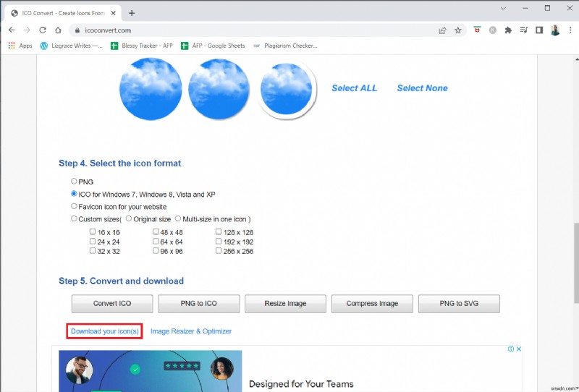Image resolution: width=579 pixels, height=392 pixels.
Task: Select ICO for Windows 7 radio button
Action: point(74,194)
